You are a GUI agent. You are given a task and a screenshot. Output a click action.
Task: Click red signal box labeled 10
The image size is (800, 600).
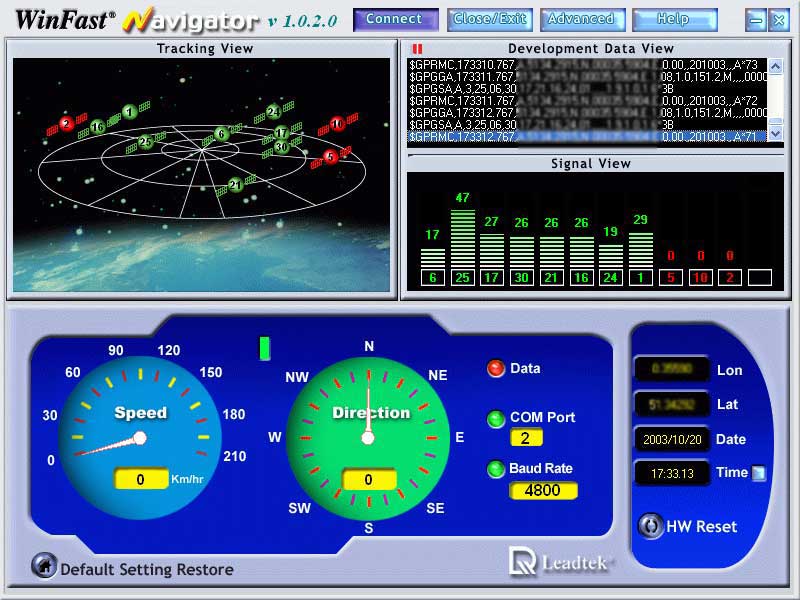[701, 278]
